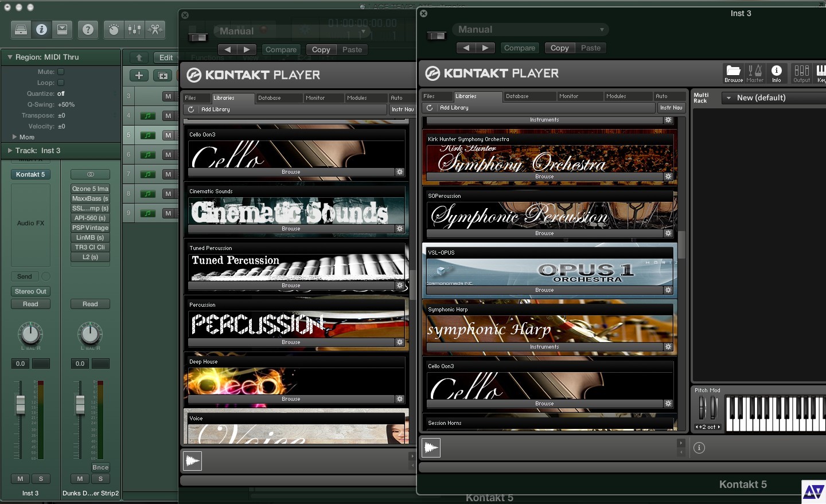
Task: Click waveform icon in left Kontakt footer
Action: point(193,460)
